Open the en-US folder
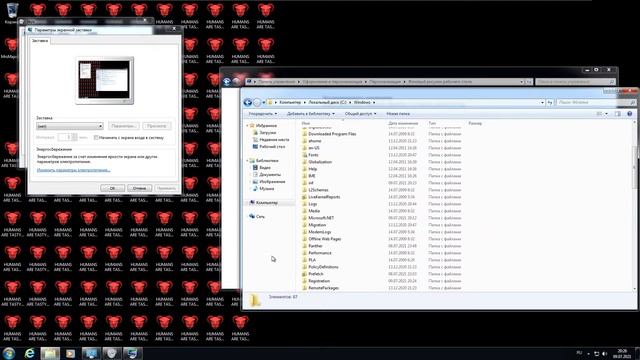This screenshot has width=640, height=360. (313, 148)
